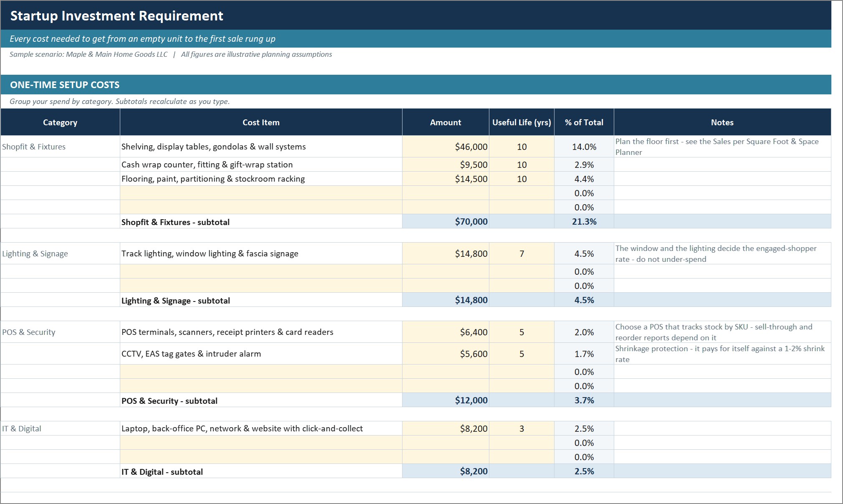Click the $9,500 cash wrap amount
Viewport: 843px width, 504px height.
(446, 165)
